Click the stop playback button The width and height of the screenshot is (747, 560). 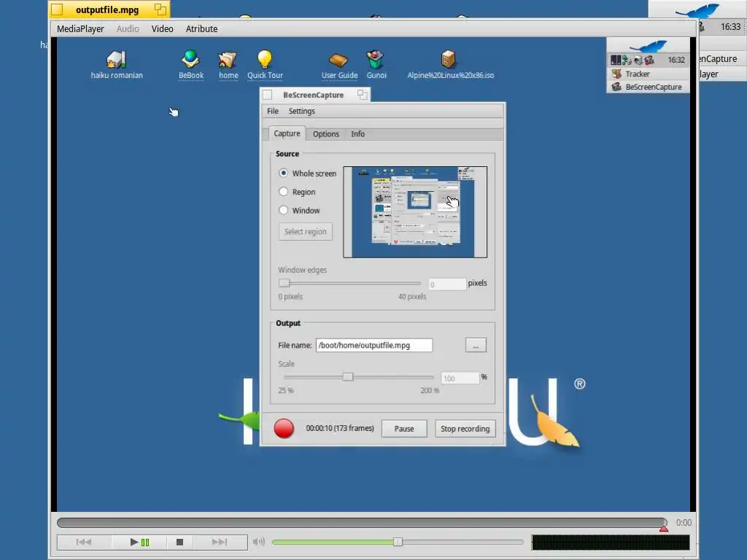pos(179,542)
